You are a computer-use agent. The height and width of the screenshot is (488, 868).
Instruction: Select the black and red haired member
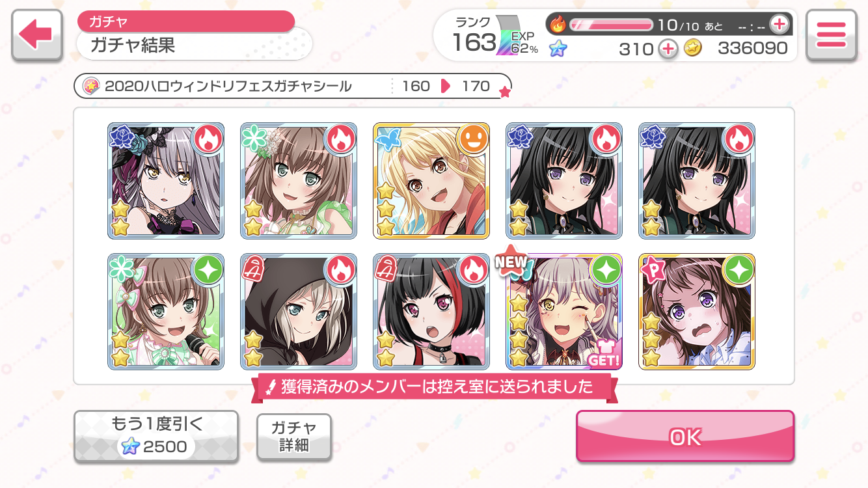(431, 312)
